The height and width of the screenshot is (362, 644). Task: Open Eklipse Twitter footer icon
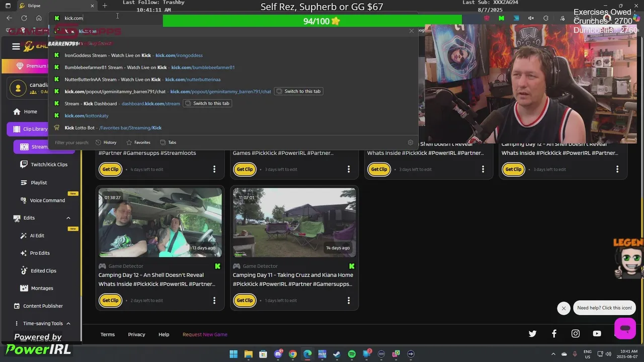click(532, 333)
